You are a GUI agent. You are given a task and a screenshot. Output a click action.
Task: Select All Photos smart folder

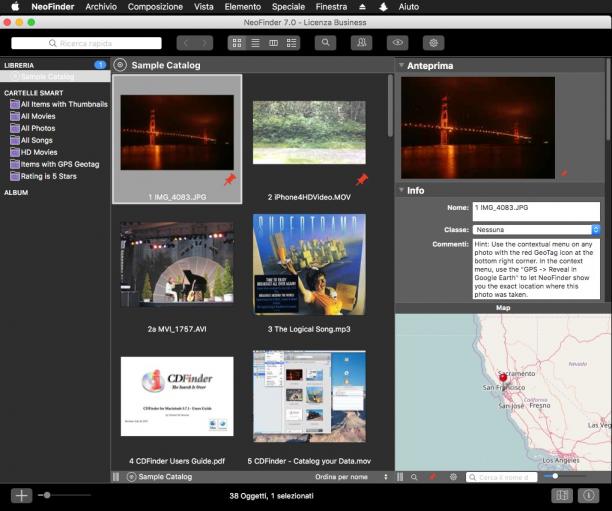pyautogui.click(x=33, y=128)
